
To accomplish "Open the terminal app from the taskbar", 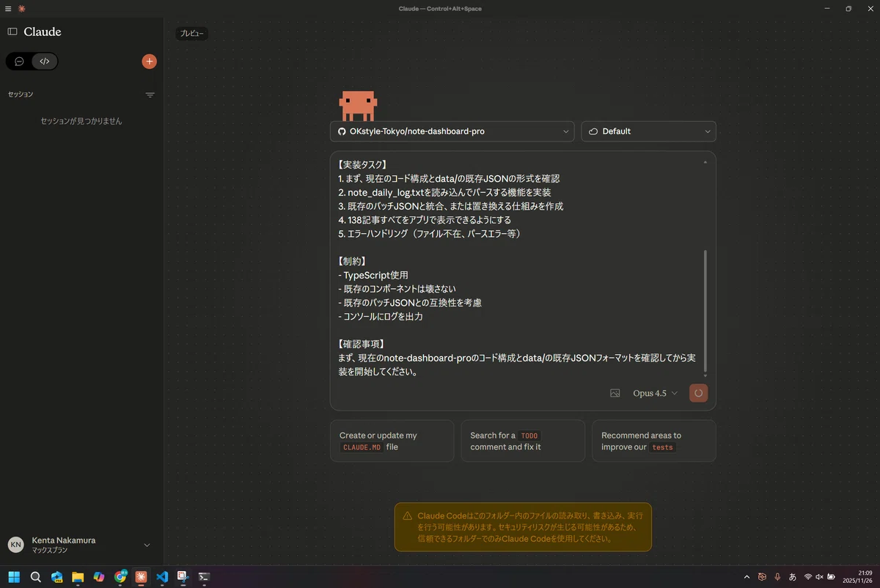I will [x=205, y=577].
